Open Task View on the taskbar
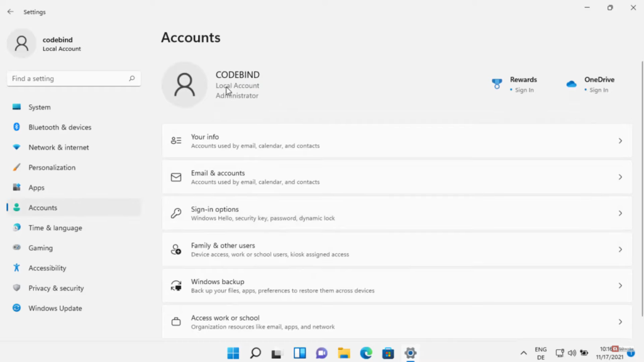This screenshot has height=362, width=644. (x=277, y=353)
